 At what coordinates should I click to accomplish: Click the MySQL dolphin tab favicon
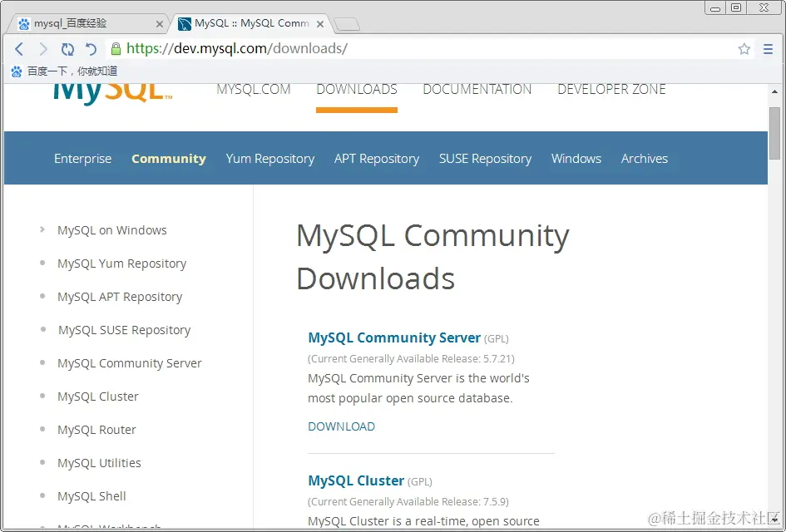(185, 23)
